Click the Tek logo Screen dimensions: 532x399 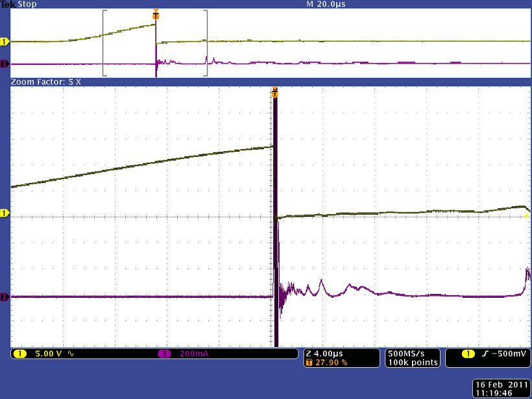click(8, 4)
